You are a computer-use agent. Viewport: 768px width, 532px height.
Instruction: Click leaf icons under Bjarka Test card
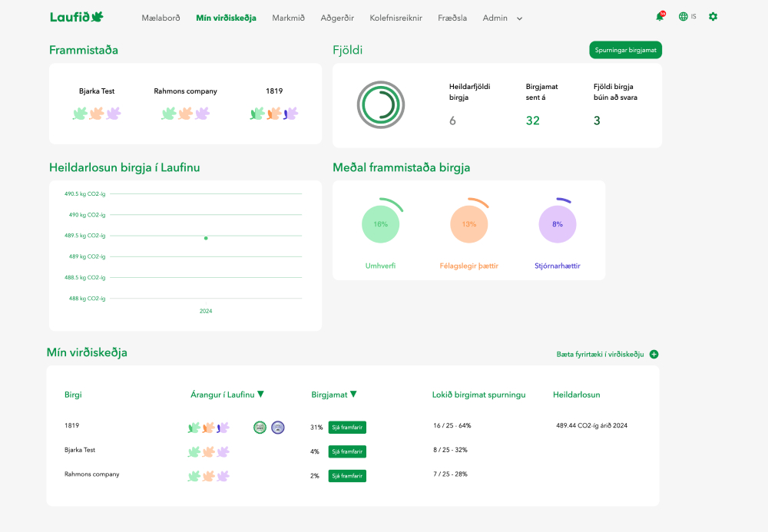pyautogui.click(x=97, y=114)
